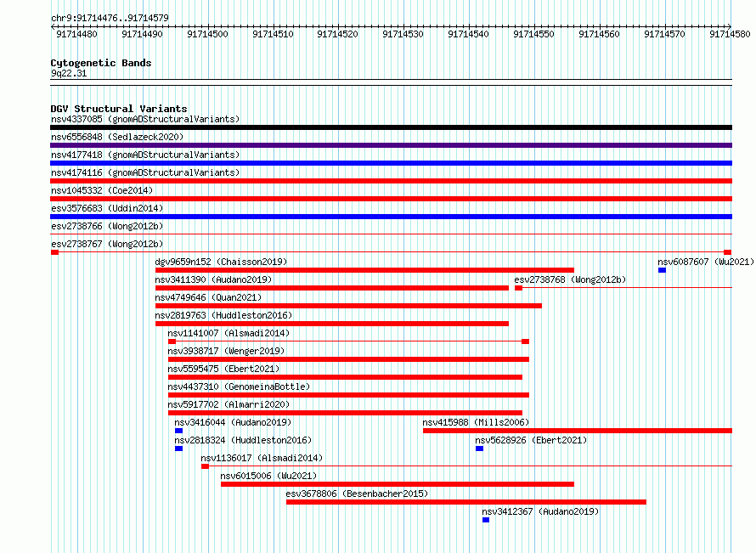Select the red esv3678806 variant bar
The image size is (756, 553).
tap(466, 502)
